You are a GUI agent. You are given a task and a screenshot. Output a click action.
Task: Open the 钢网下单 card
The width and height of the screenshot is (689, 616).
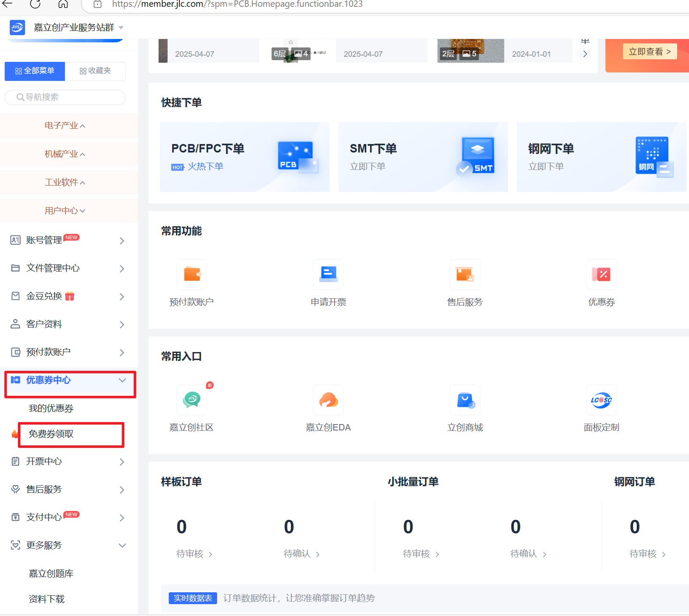pos(602,157)
